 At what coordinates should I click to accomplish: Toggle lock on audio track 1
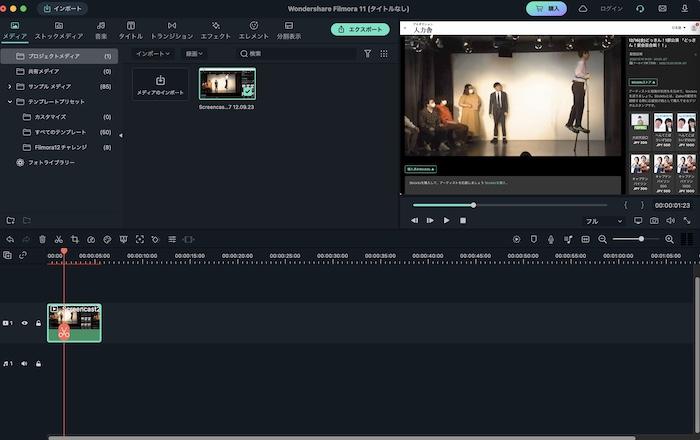point(38,364)
